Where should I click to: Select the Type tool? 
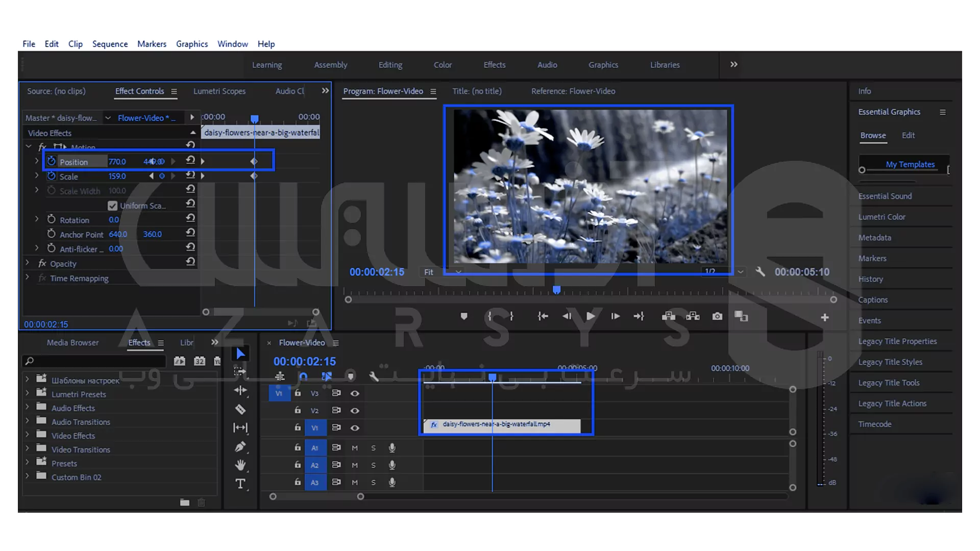coord(240,484)
